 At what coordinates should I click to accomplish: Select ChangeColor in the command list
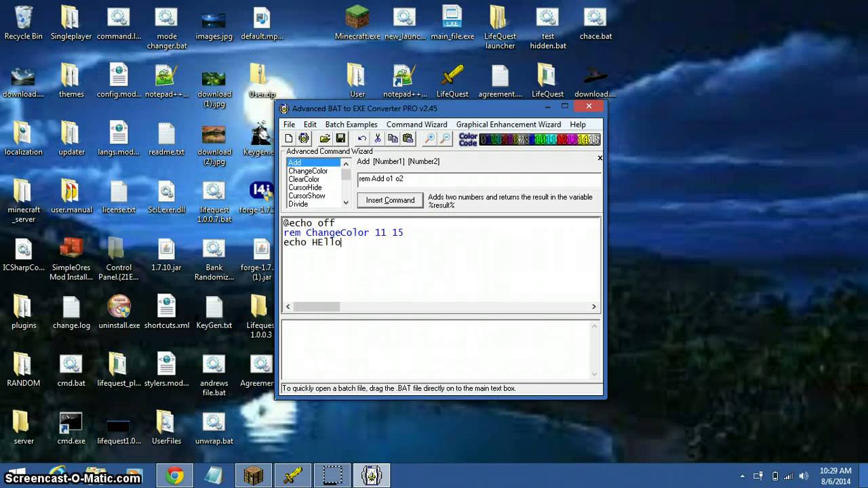point(308,171)
